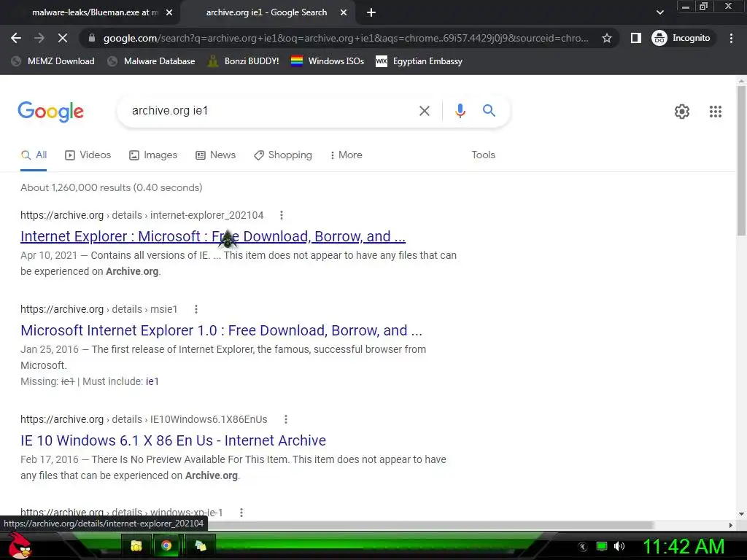This screenshot has width=747, height=560.
Task: Click the 'Must include: ie1' link
Action: pos(152,381)
